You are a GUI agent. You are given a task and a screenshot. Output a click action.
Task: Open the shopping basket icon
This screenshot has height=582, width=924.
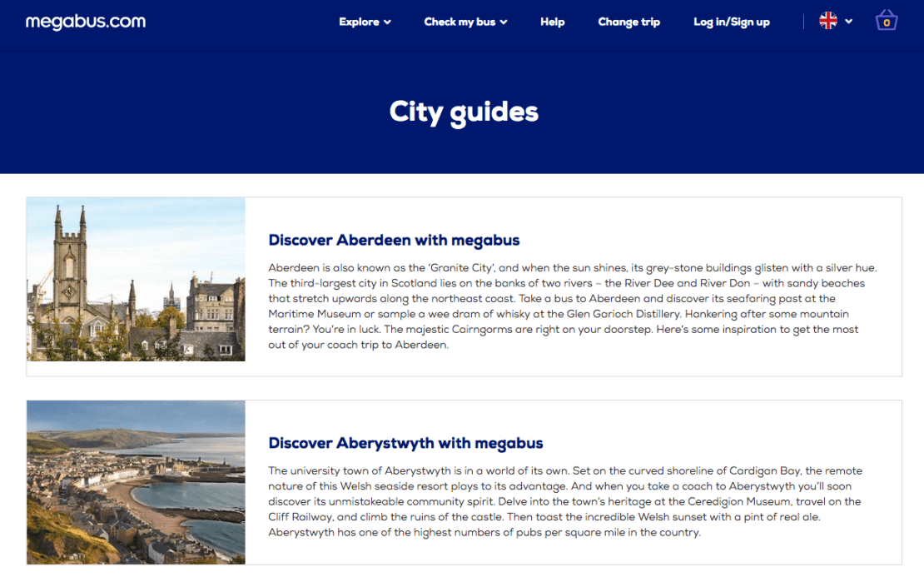(886, 21)
